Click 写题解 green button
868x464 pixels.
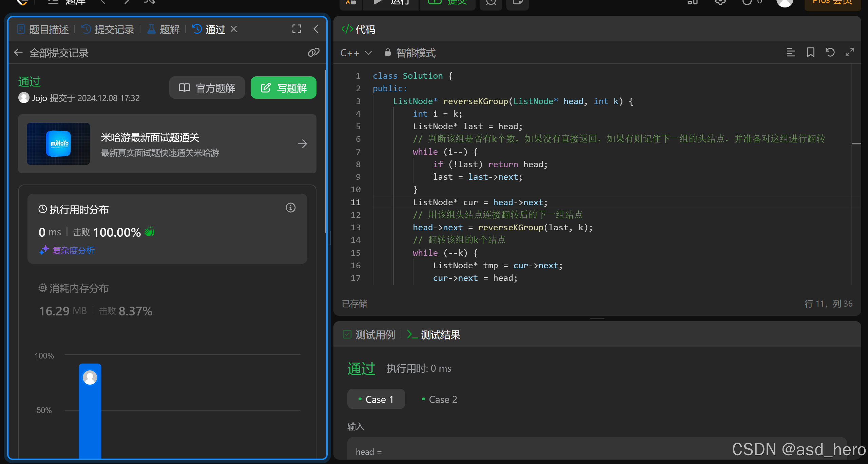tap(283, 88)
